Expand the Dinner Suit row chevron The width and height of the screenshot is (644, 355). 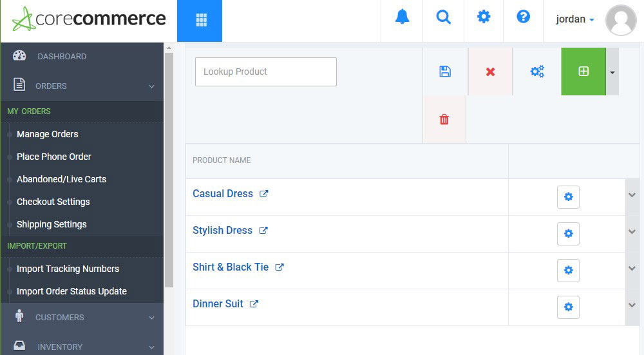(632, 305)
